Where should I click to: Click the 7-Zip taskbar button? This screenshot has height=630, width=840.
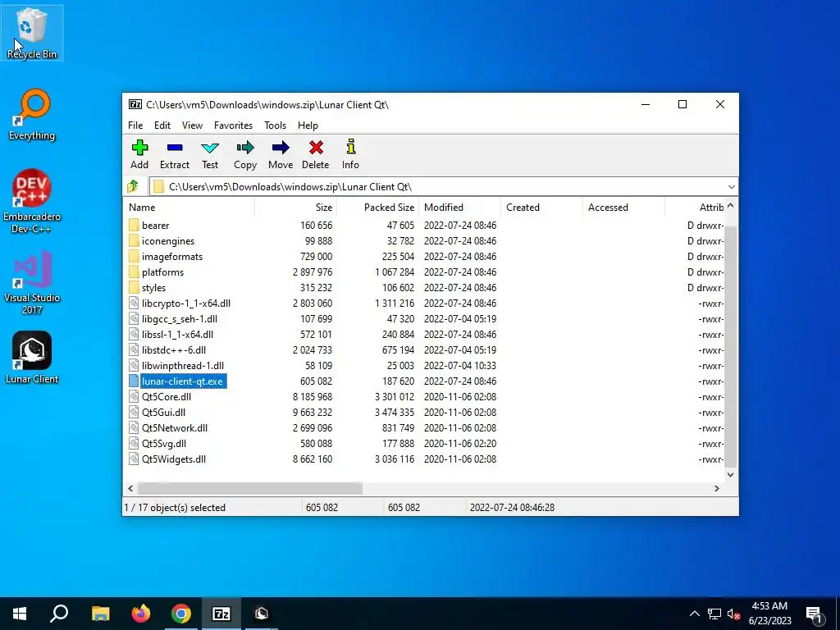coord(221,614)
